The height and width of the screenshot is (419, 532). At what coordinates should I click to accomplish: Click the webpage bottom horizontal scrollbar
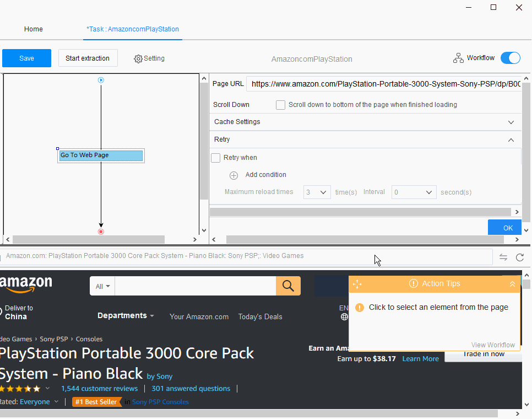(249, 413)
